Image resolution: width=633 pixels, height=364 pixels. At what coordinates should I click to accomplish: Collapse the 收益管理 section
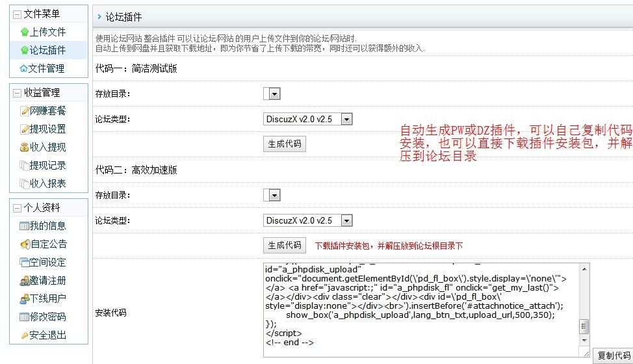coord(17,93)
